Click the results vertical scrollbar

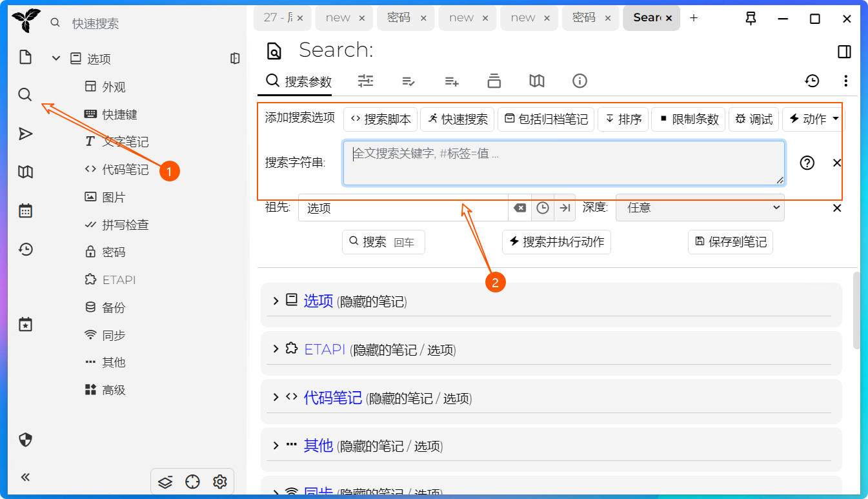(x=857, y=311)
